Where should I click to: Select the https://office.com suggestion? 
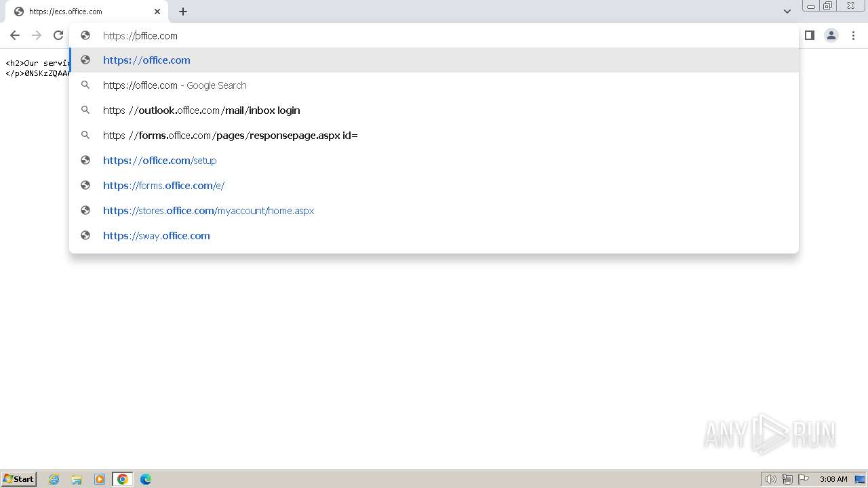tap(434, 60)
